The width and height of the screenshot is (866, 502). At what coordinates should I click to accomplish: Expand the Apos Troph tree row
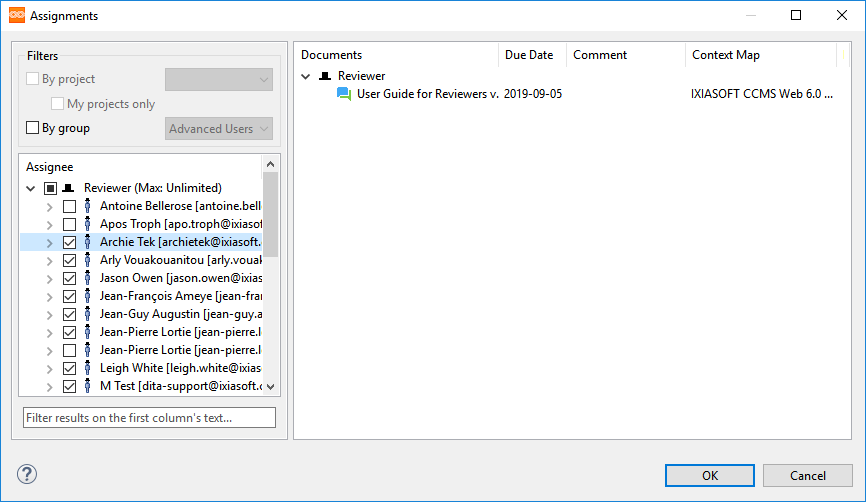pyautogui.click(x=50, y=225)
